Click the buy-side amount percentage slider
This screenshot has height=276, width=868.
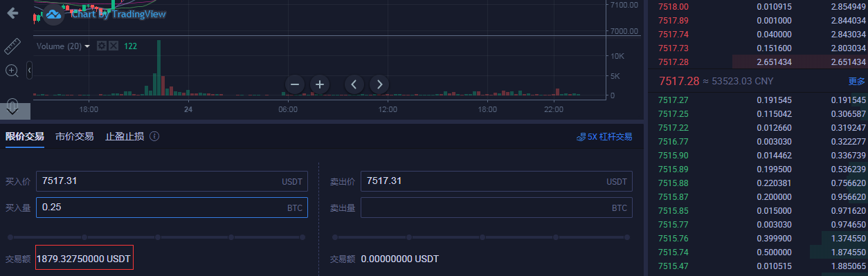tap(156, 237)
